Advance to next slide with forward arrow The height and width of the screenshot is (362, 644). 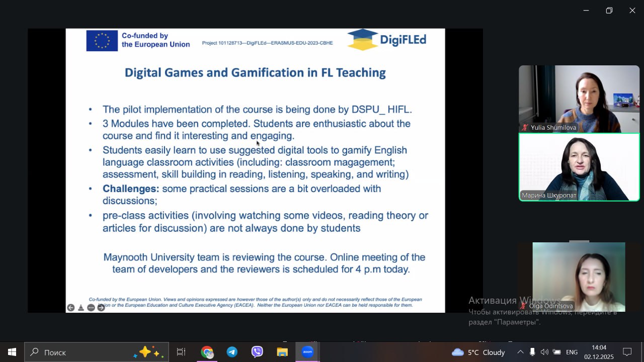click(101, 308)
